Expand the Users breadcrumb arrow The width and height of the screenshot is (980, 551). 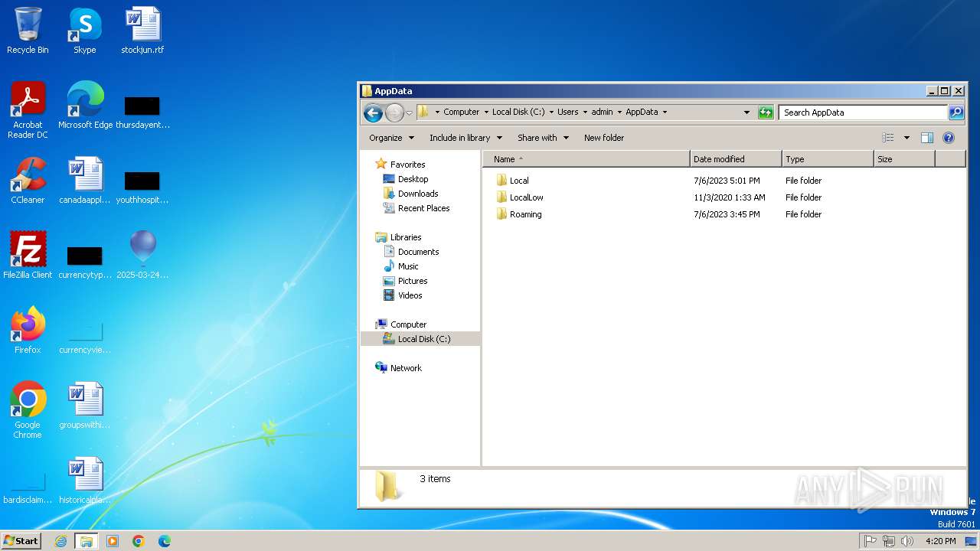pyautogui.click(x=585, y=112)
